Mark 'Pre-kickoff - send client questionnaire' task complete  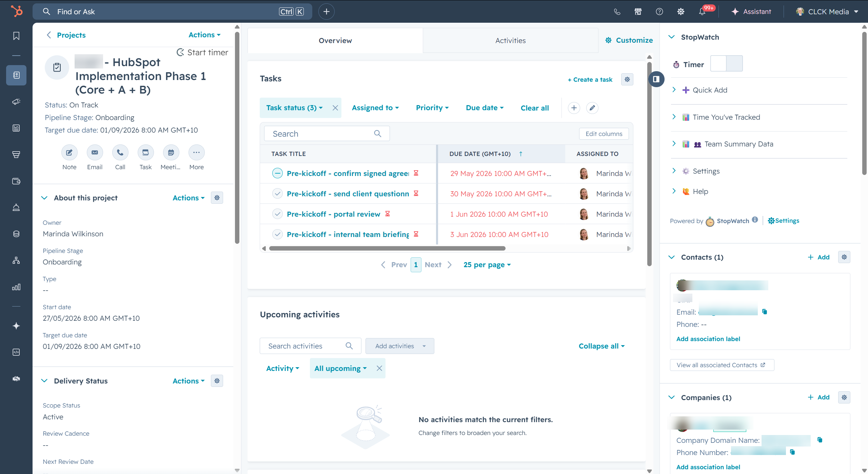click(x=277, y=194)
